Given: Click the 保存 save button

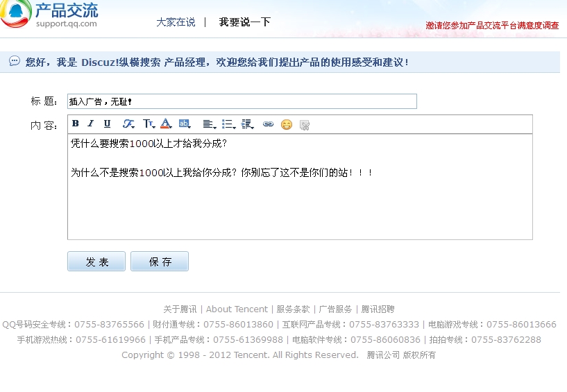Looking at the screenshot, I should [160, 262].
